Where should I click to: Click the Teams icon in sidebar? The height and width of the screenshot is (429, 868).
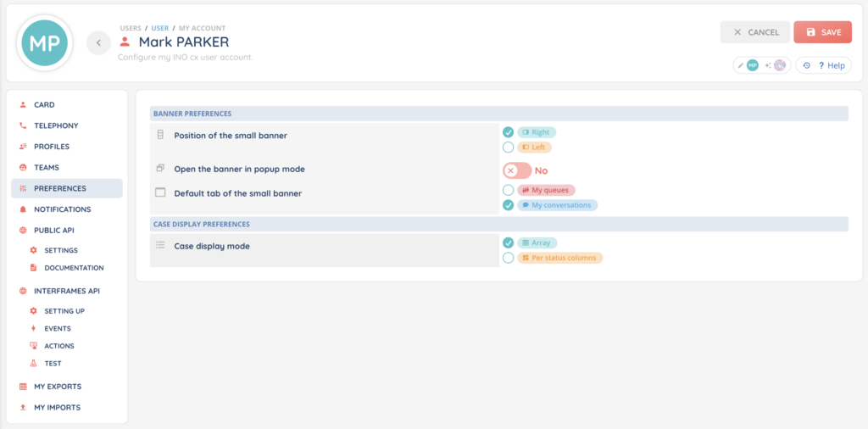pos(23,168)
